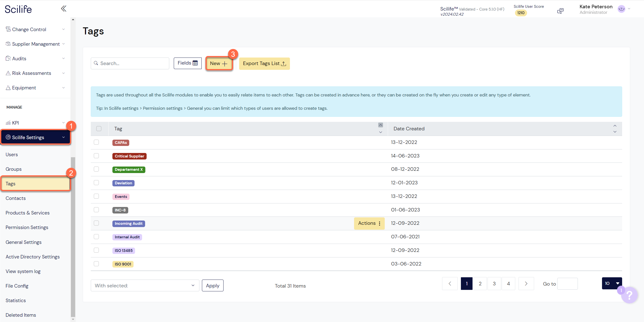Click Export Tags List button
This screenshot has height=322, width=644.
pos(264,64)
